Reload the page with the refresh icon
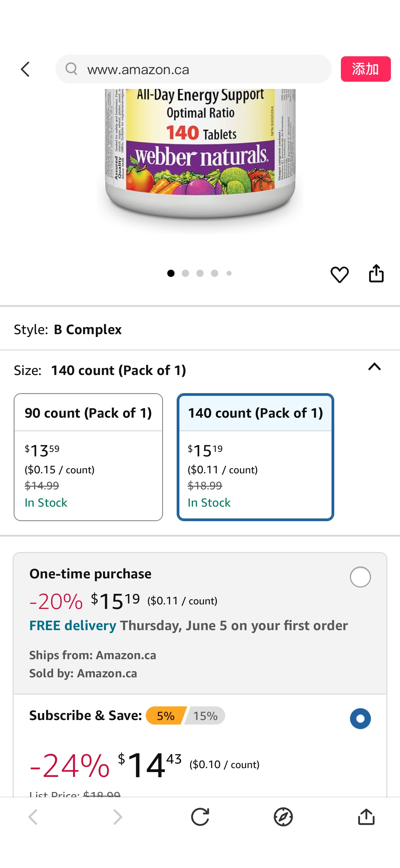Image resolution: width=400 pixels, height=868 pixels. [200, 817]
